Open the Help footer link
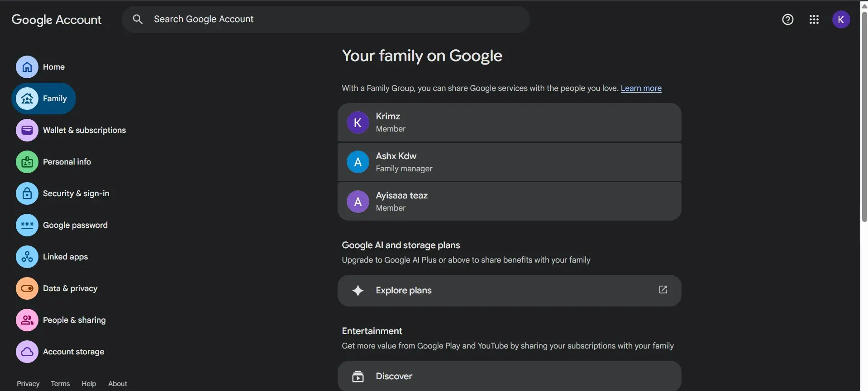 [89, 384]
